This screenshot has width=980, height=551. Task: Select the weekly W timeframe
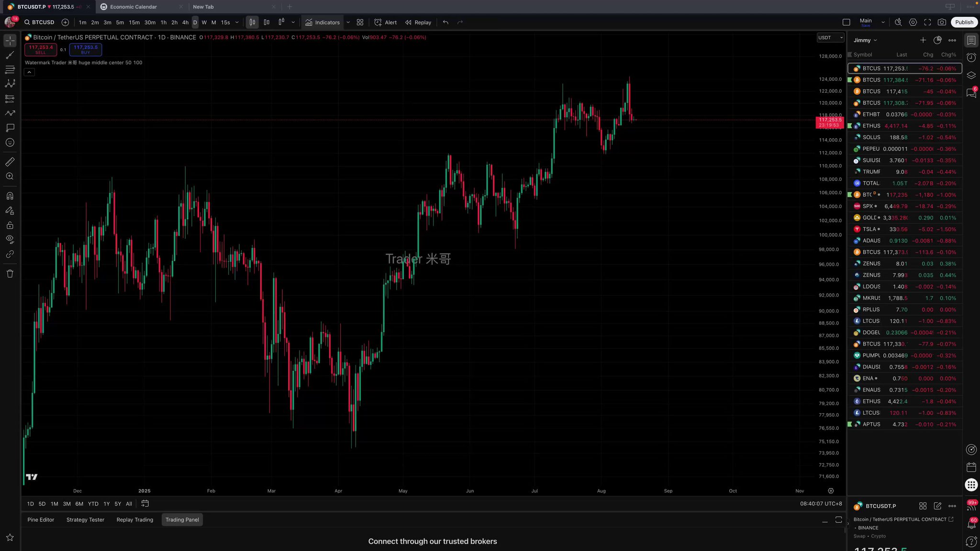pos(204,22)
